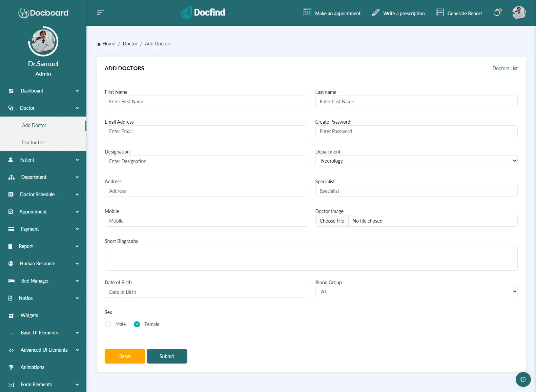Open the user profile avatar in header
The height and width of the screenshot is (392, 536).
pos(519,13)
